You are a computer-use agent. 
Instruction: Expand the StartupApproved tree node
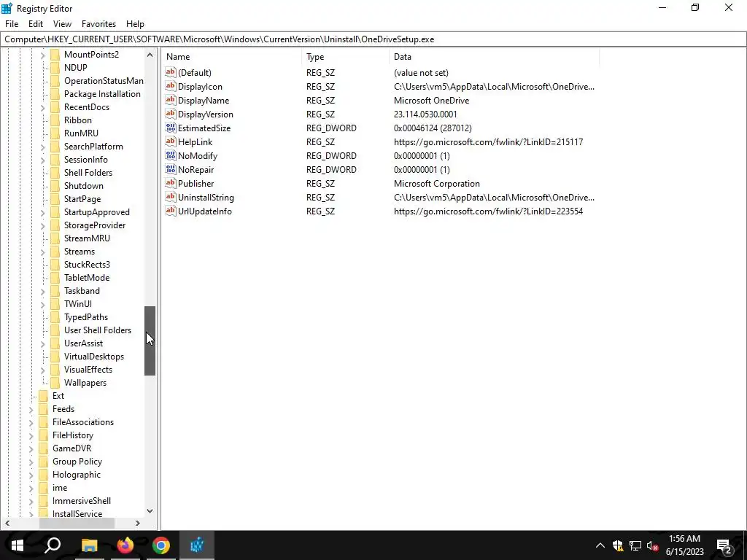[x=42, y=212]
